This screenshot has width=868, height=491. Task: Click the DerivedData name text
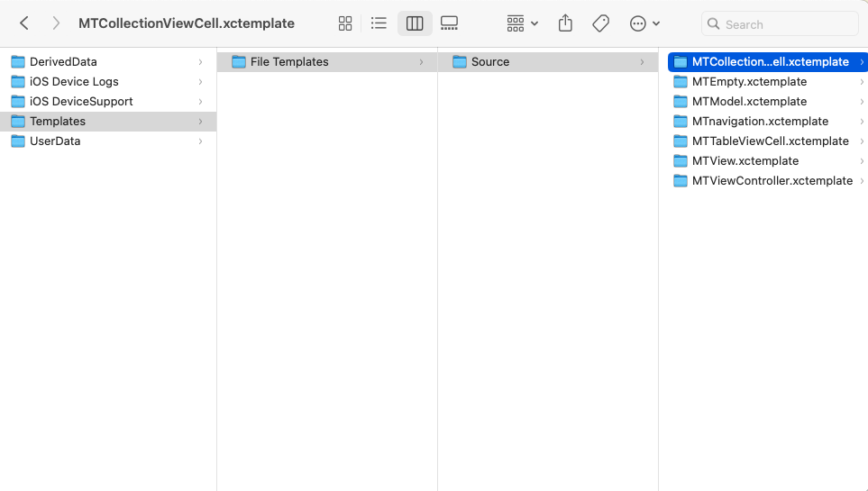(x=63, y=61)
